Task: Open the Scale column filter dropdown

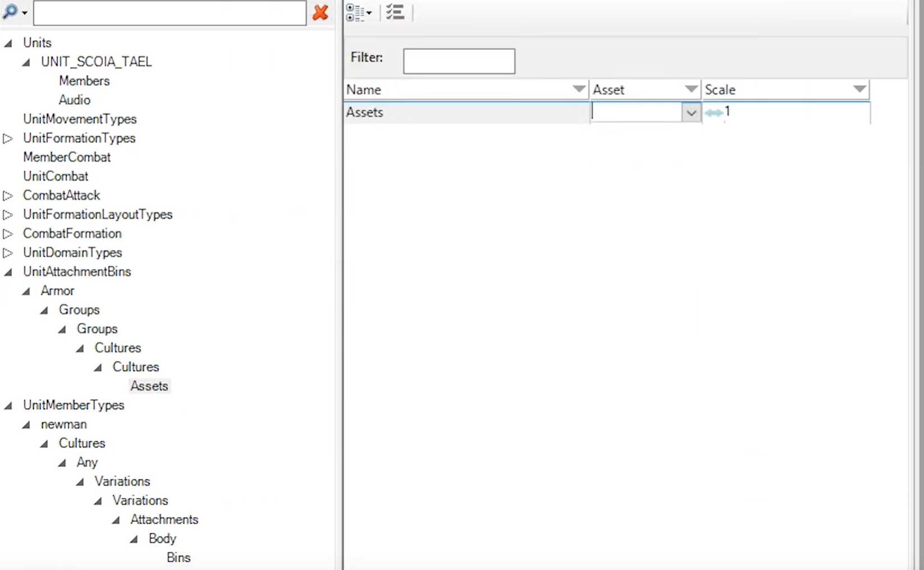Action: [x=859, y=89]
